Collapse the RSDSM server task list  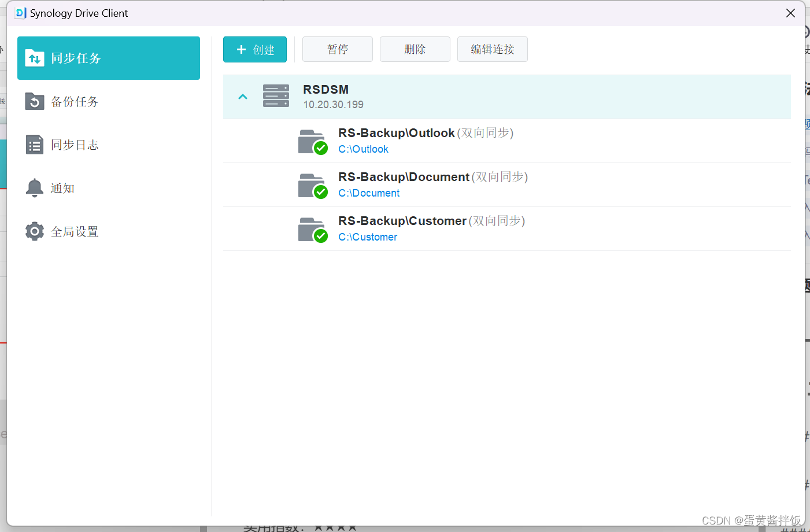pos(243,97)
